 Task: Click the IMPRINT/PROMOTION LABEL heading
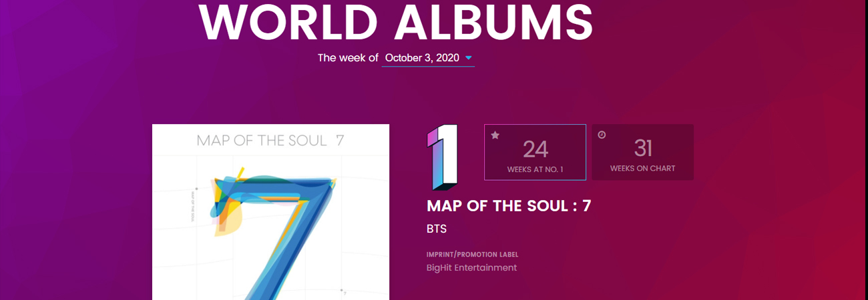pyautogui.click(x=472, y=255)
